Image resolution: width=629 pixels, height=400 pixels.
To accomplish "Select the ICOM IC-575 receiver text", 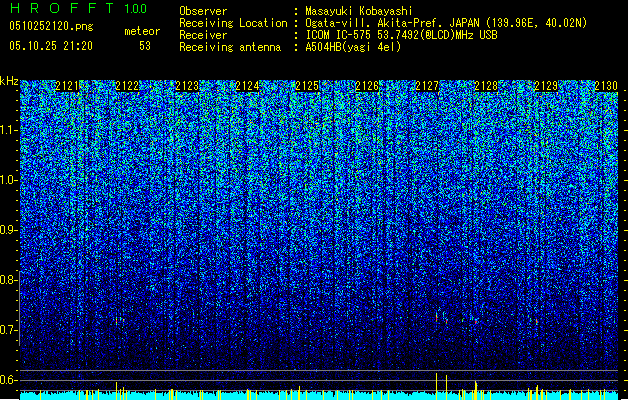I will [401, 35].
